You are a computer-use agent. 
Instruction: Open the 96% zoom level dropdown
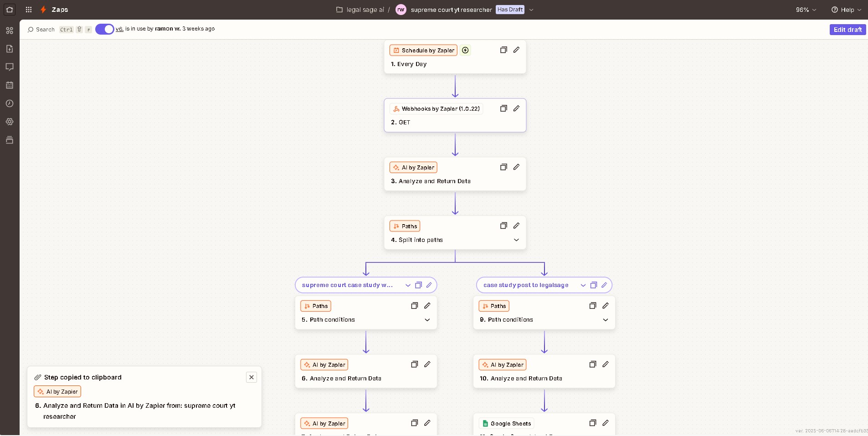(806, 10)
